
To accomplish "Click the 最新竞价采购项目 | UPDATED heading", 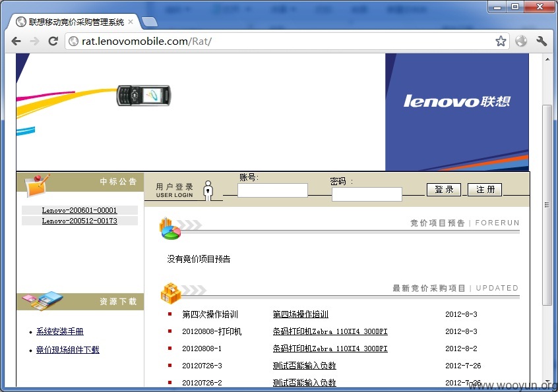I will point(455,288).
